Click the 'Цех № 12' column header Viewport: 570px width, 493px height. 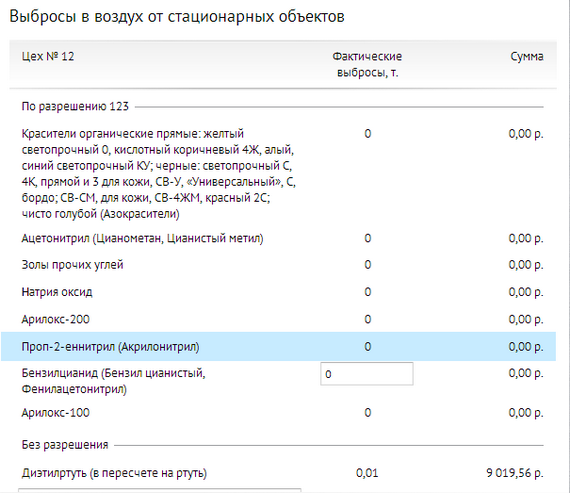48,56
